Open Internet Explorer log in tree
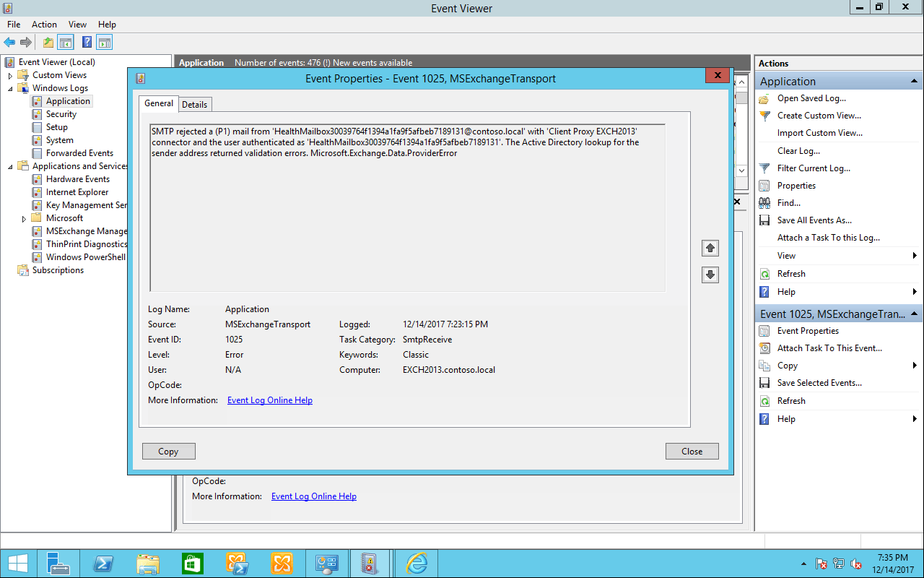Image resolution: width=924 pixels, height=578 pixels. (77, 192)
